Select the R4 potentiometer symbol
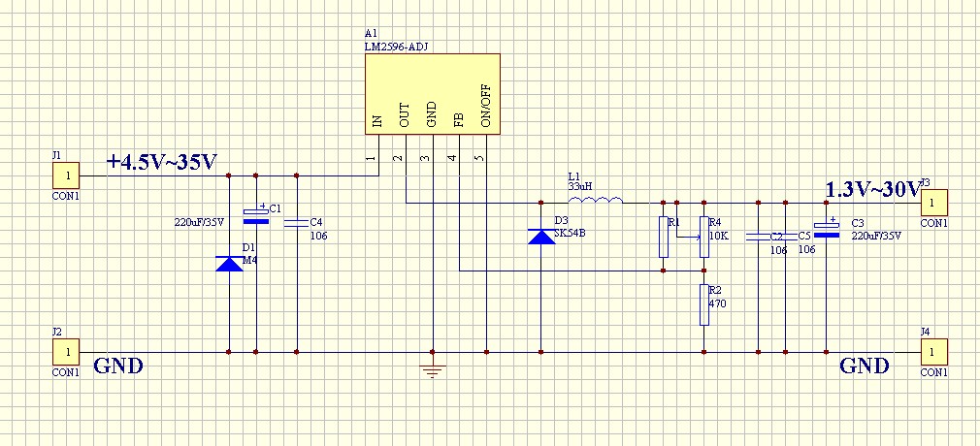The width and height of the screenshot is (980, 446). [703, 237]
